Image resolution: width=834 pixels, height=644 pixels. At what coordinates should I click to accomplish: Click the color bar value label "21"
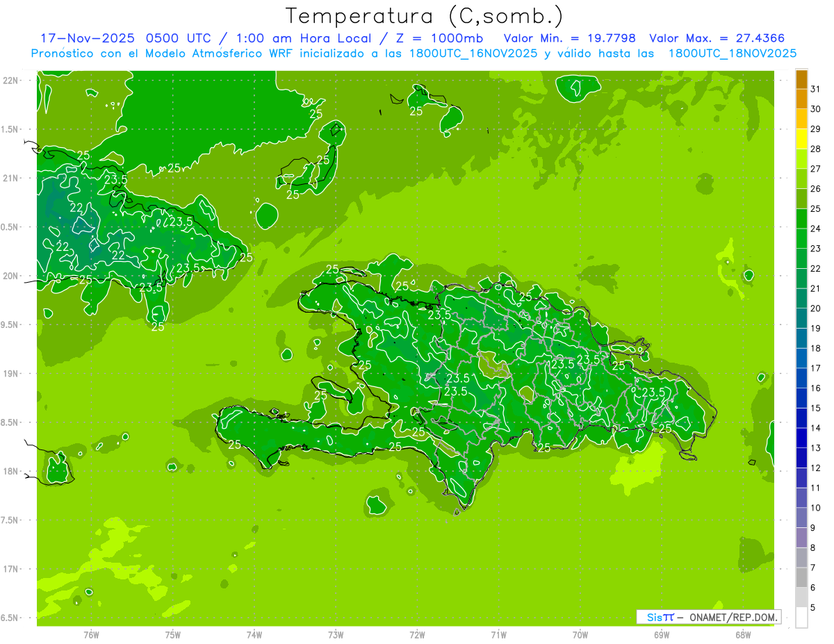click(x=815, y=288)
